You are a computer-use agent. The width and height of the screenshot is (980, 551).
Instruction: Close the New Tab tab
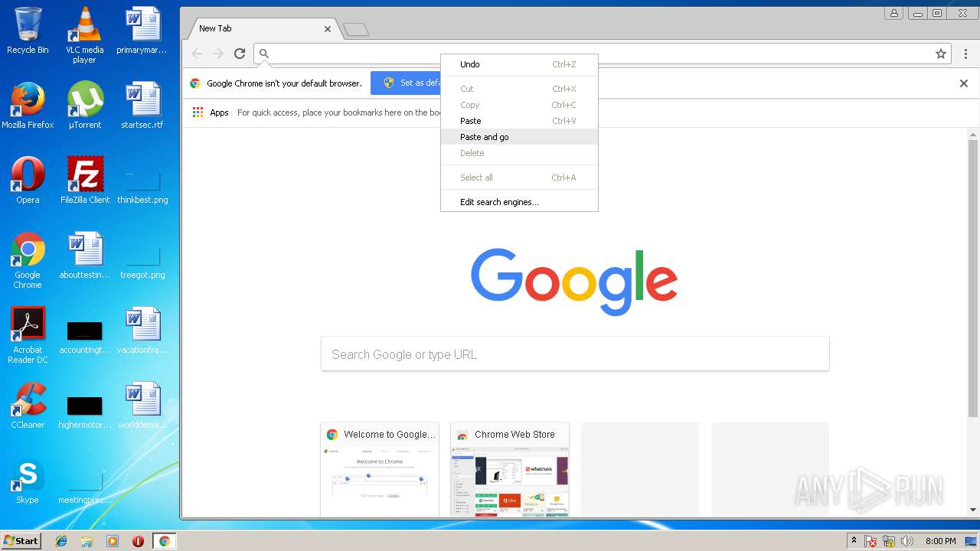(328, 29)
